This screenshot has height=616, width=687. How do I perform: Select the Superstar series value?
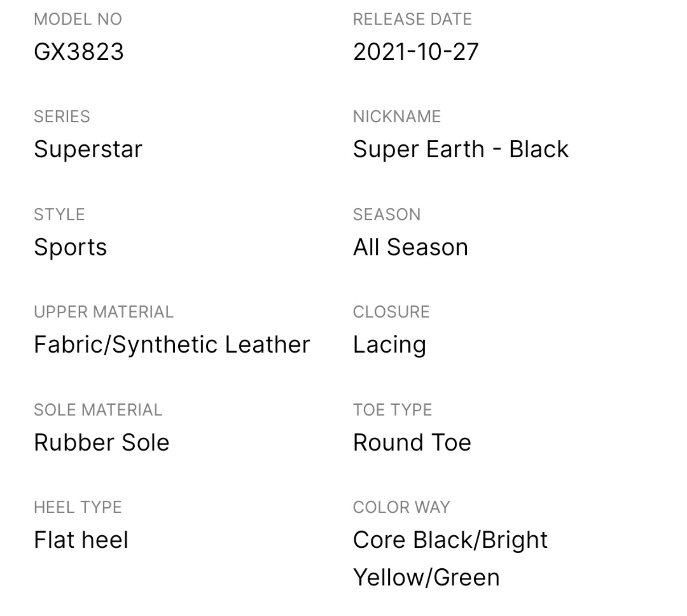[88, 149]
